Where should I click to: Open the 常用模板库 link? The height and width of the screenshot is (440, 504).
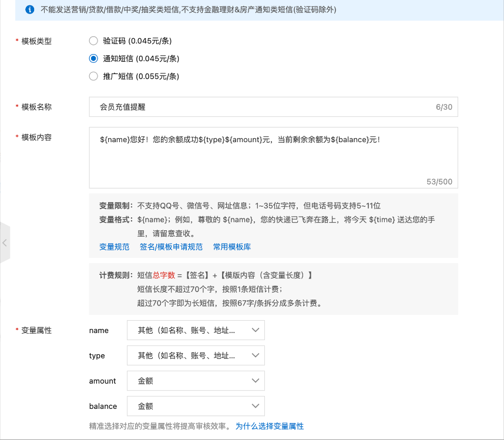point(232,247)
